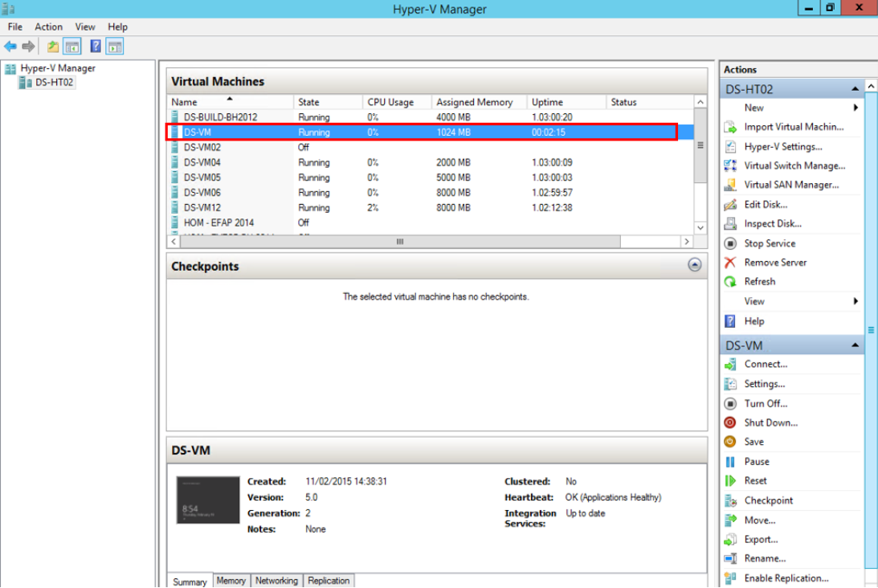Click the Inspect Disk icon
This screenshot has height=588, width=878.
click(730, 223)
